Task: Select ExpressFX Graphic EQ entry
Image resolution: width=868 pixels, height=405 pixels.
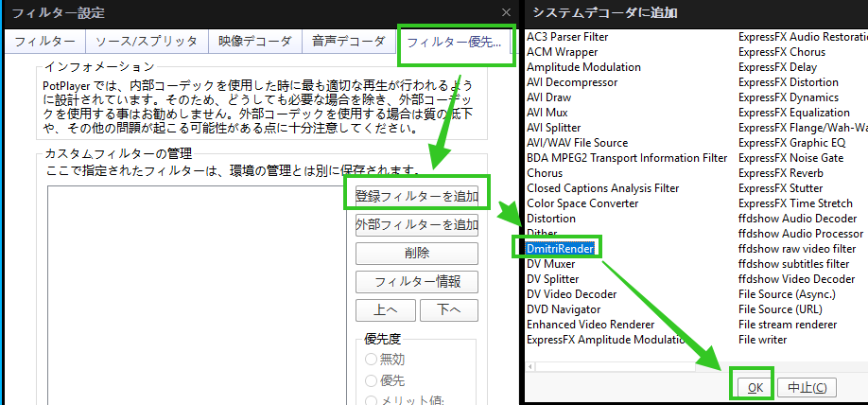Action: click(792, 142)
